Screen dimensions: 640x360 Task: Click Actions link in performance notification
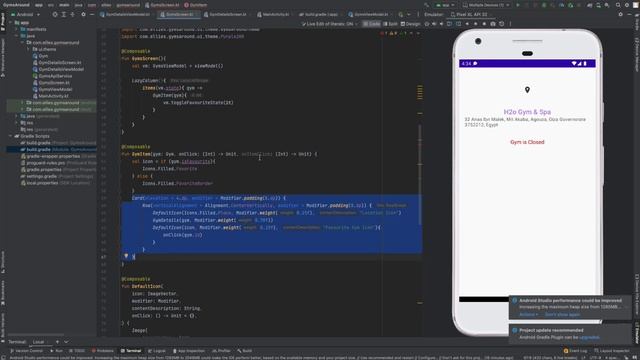coord(528,314)
